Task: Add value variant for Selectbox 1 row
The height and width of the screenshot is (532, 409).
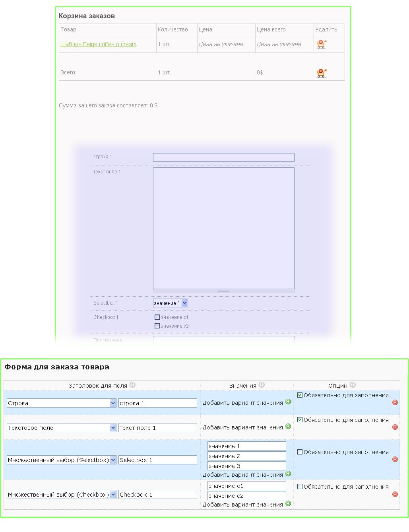Action: 288,474
